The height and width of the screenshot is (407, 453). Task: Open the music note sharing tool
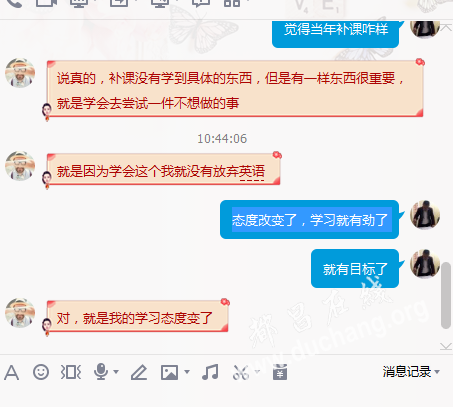pos(210,372)
